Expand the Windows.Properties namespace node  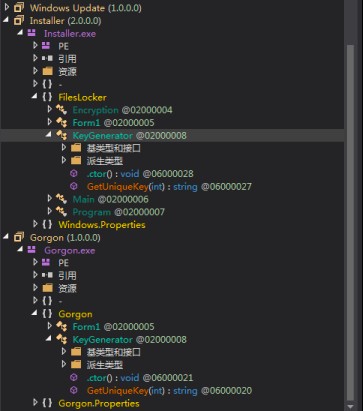pyautogui.click(x=35, y=224)
